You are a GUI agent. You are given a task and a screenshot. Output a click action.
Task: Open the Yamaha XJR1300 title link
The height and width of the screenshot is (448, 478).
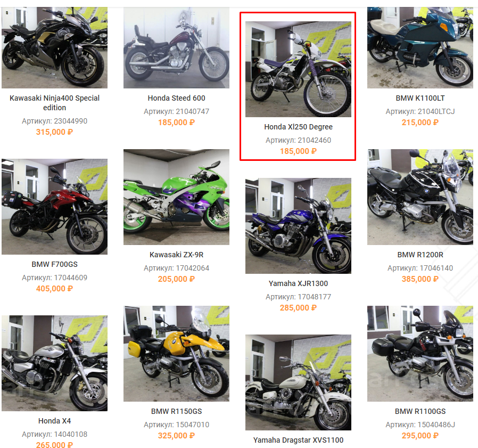pyautogui.click(x=298, y=283)
